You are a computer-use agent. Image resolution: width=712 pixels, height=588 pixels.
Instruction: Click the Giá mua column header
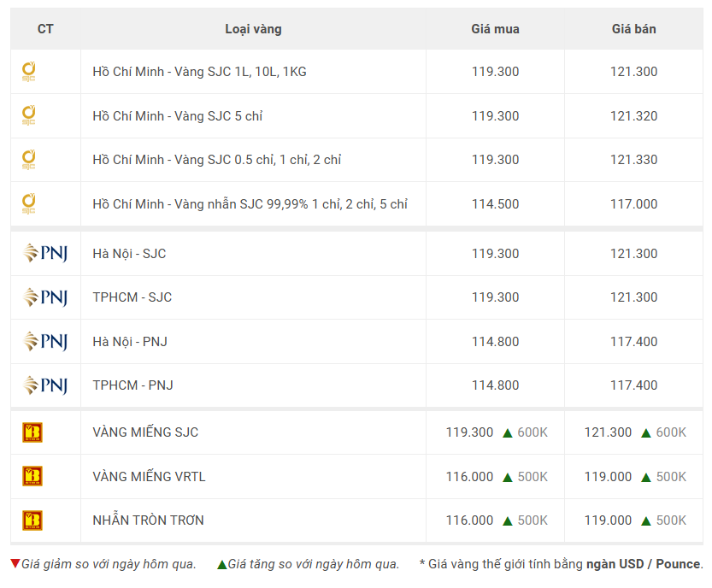(495, 29)
